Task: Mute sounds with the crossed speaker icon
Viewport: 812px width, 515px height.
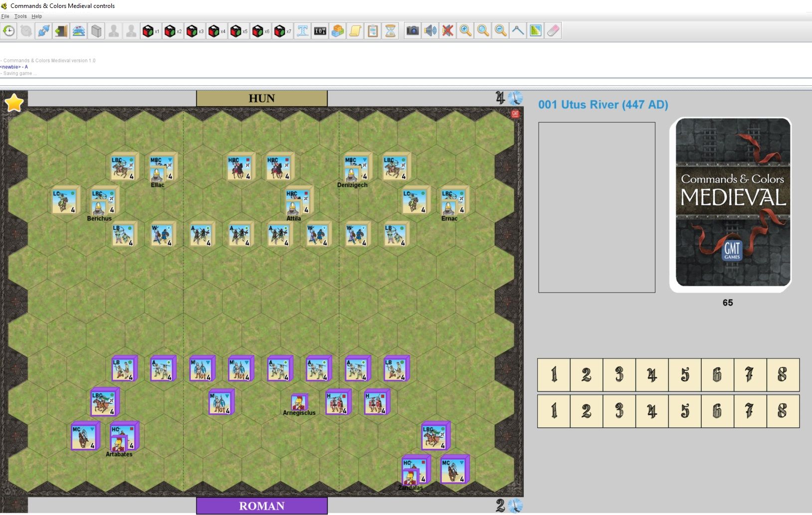Action: [448, 30]
